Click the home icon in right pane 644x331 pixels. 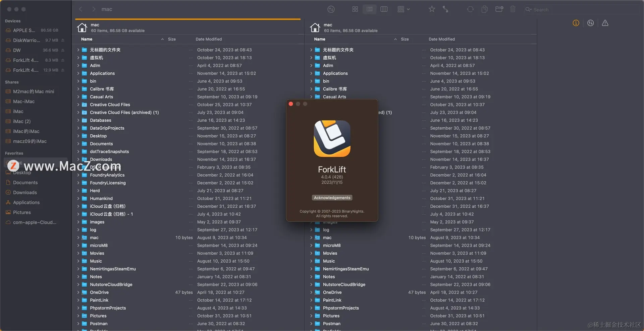tap(315, 27)
